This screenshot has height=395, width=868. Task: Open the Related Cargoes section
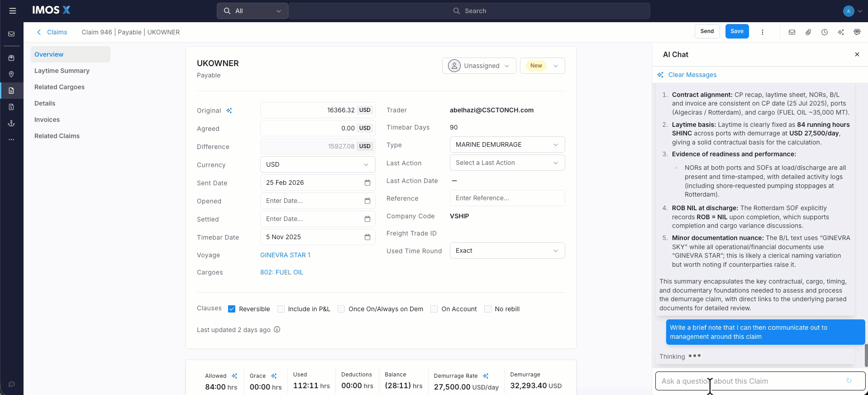click(x=59, y=87)
